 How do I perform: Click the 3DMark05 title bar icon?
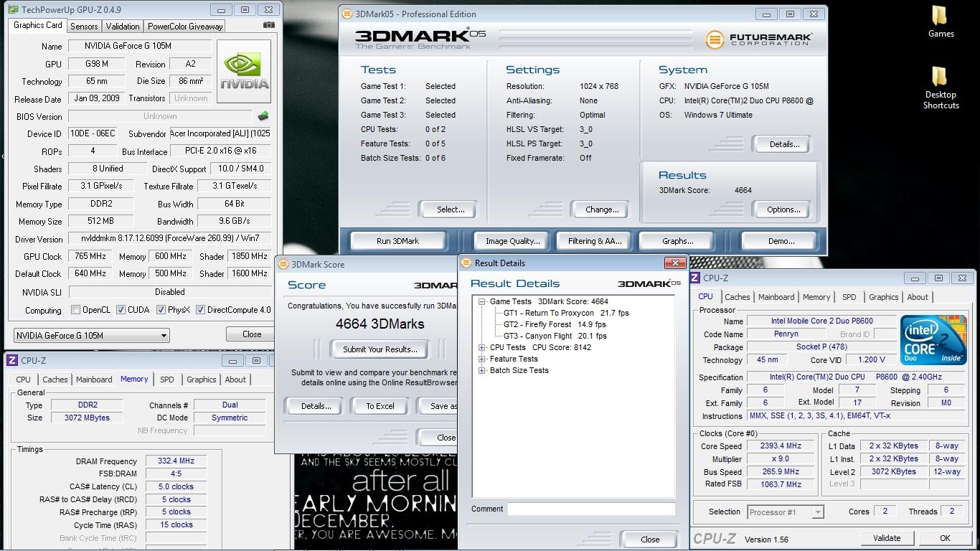point(347,14)
